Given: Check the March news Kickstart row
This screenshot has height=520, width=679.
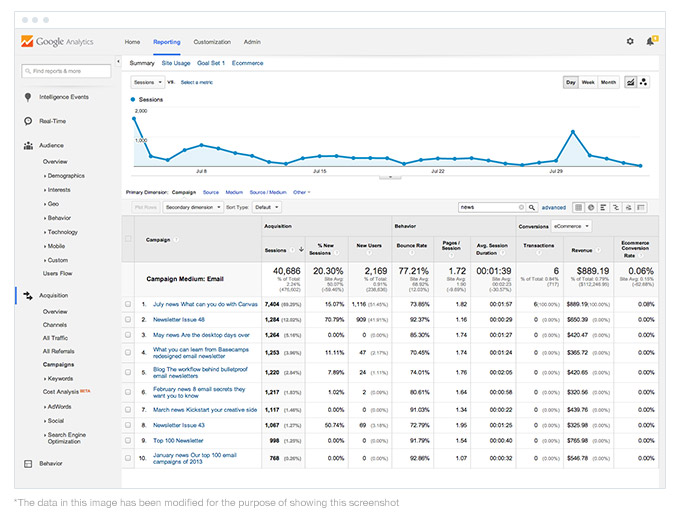Looking at the screenshot, I should point(128,410).
